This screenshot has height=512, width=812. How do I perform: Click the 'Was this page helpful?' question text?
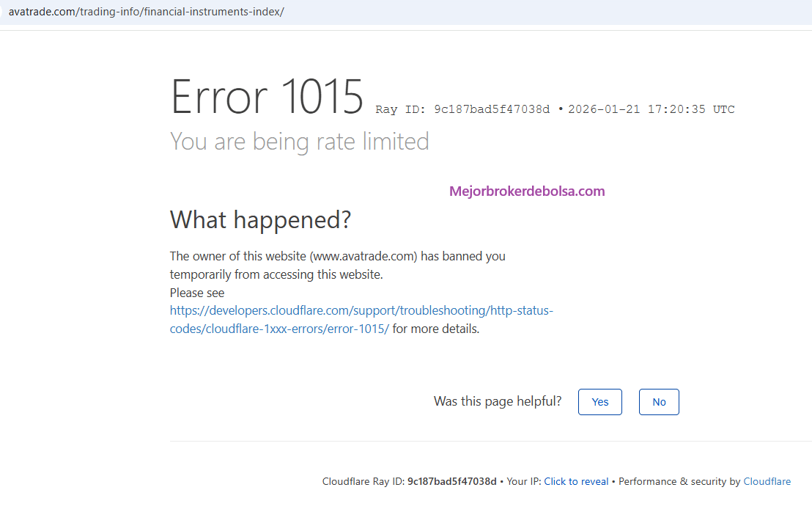click(498, 401)
